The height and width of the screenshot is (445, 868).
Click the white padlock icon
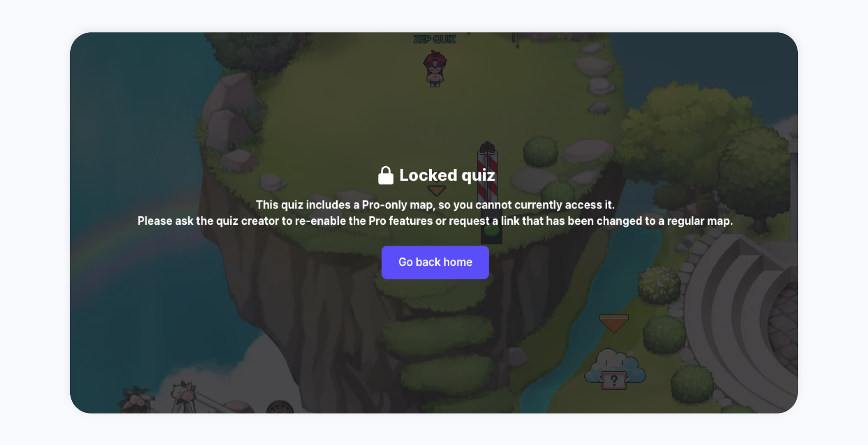click(x=386, y=175)
